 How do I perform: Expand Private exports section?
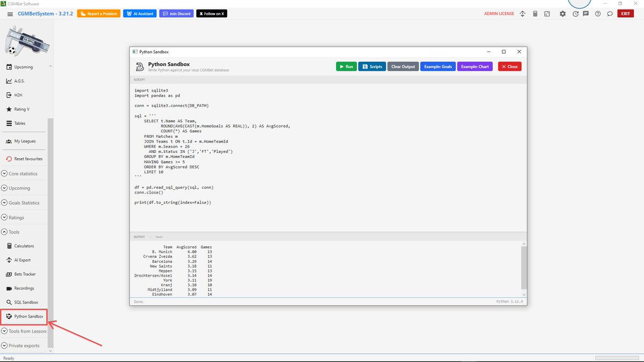(x=24, y=346)
